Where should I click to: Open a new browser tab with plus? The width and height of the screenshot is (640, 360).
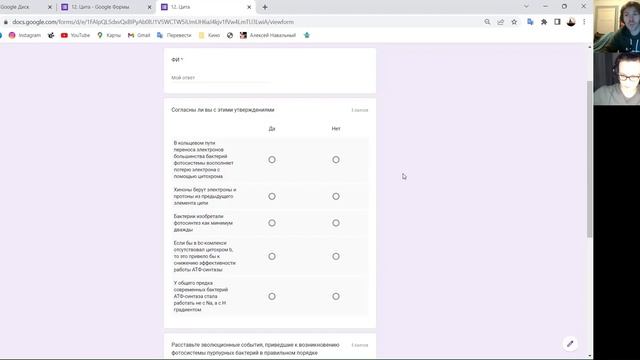(x=265, y=7)
